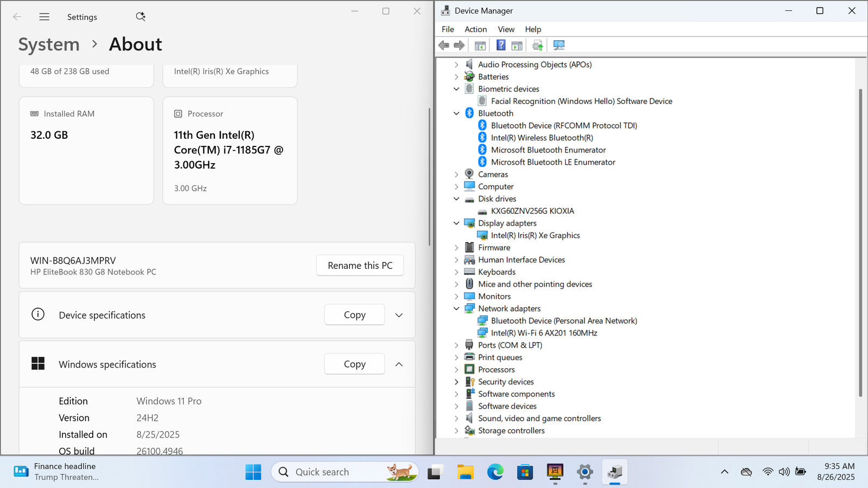The height and width of the screenshot is (488, 868).
Task: Open the Settings search icon
Action: click(141, 17)
